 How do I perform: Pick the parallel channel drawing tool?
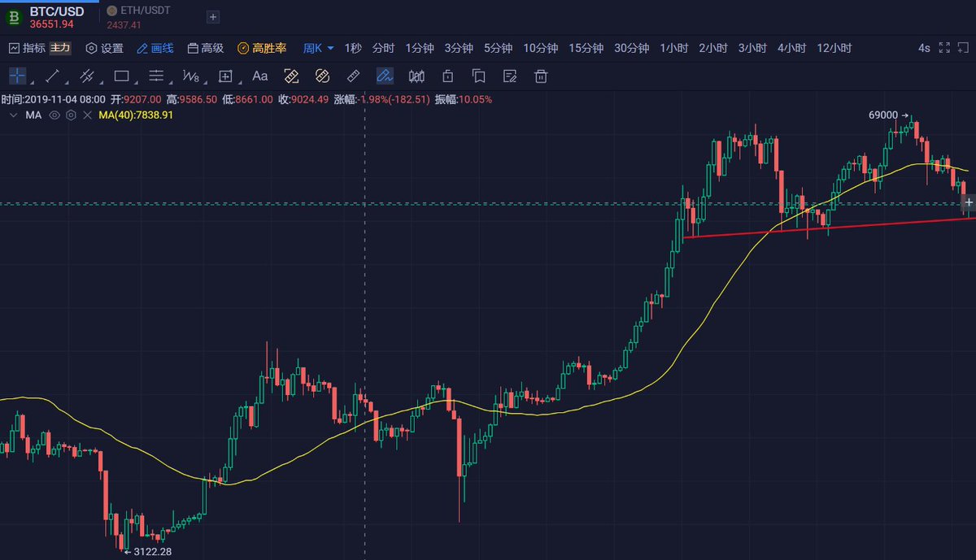pos(87,76)
